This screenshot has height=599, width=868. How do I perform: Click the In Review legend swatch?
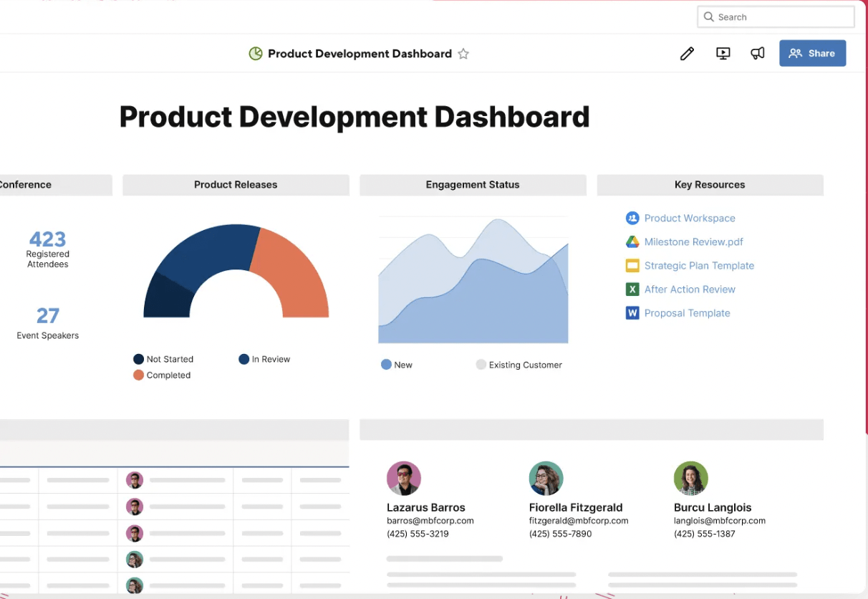coord(244,359)
